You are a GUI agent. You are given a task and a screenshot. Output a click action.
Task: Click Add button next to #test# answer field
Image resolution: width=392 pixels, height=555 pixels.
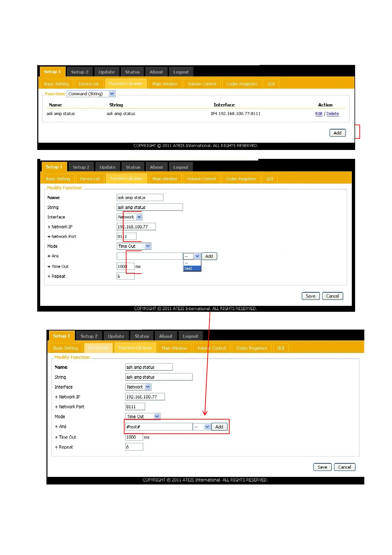219,427
